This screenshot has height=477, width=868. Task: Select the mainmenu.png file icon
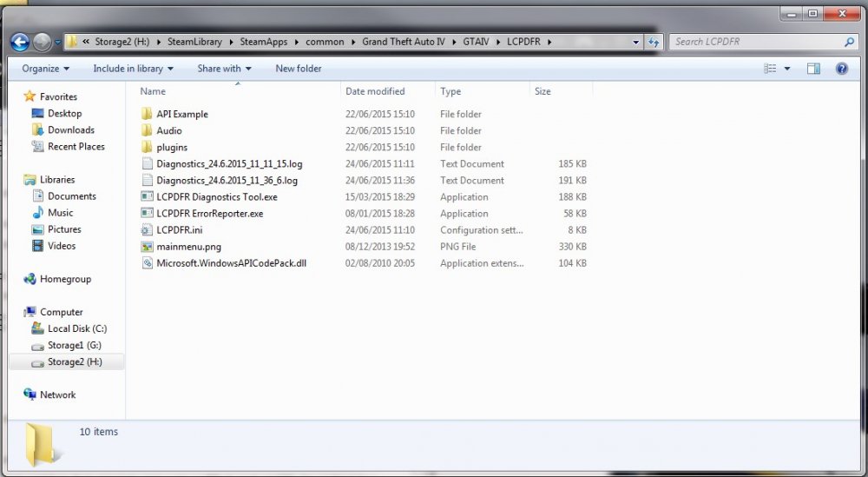pos(147,247)
